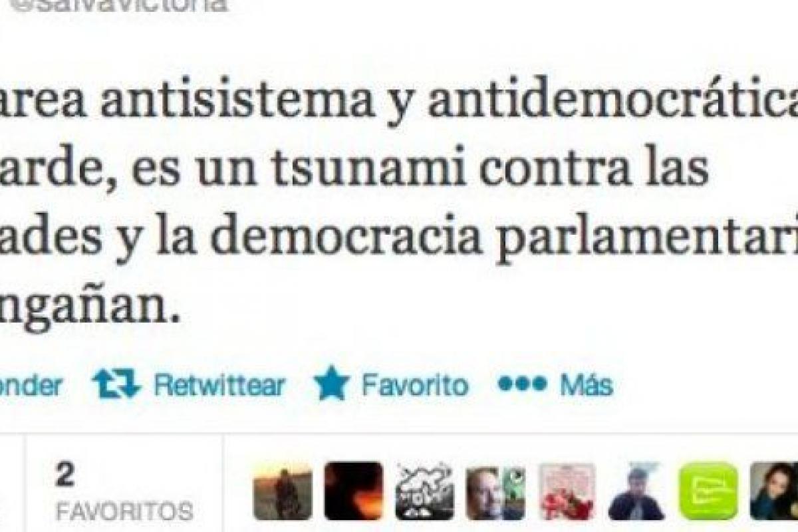Image resolution: width=798 pixels, height=532 pixels.
Task: Expand the Más menu label
Action: (x=586, y=384)
